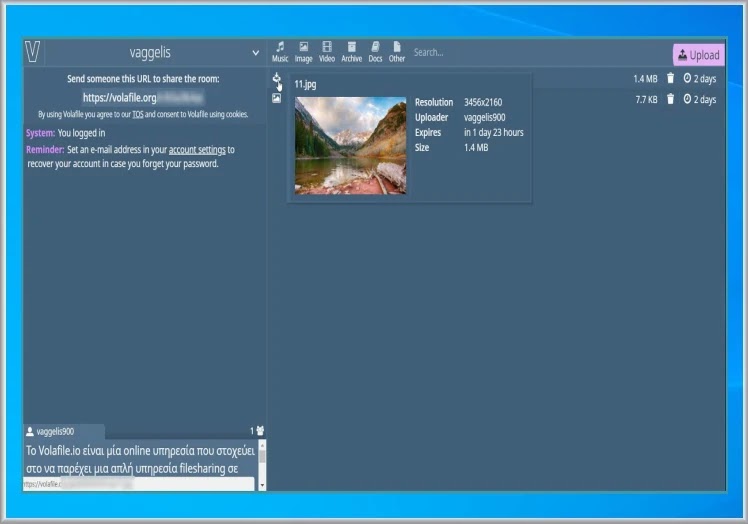
Task: Click the Upload button
Action: tap(699, 55)
